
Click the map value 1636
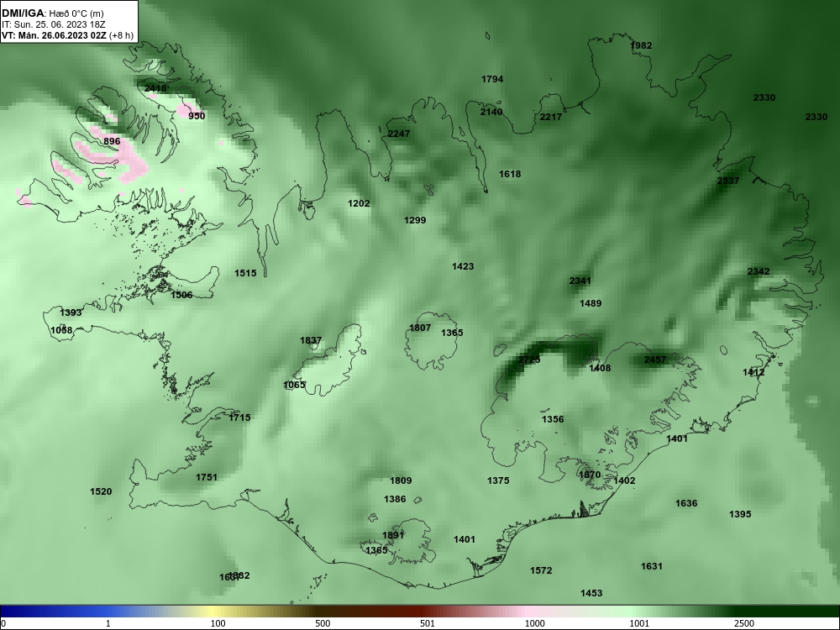point(686,503)
